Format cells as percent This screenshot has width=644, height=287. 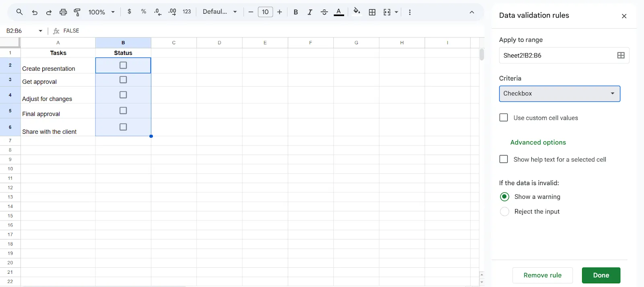144,12
